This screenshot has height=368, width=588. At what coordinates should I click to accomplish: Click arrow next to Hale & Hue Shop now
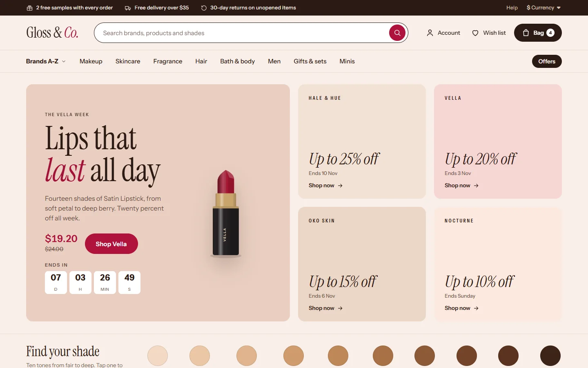tap(340, 186)
